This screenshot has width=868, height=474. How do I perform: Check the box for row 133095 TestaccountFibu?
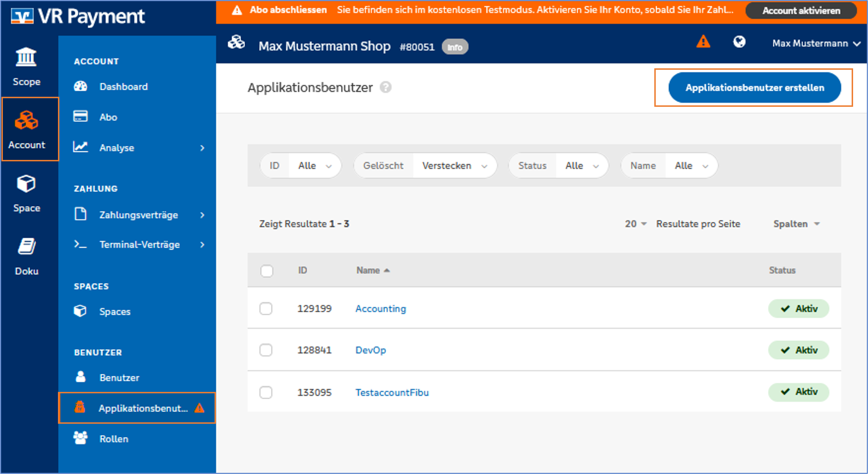266,393
